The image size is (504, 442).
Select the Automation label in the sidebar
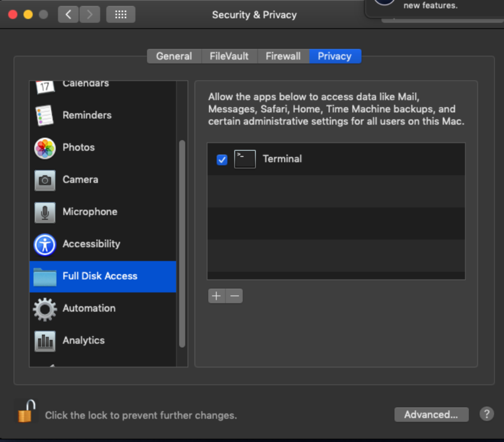pyautogui.click(x=89, y=308)
